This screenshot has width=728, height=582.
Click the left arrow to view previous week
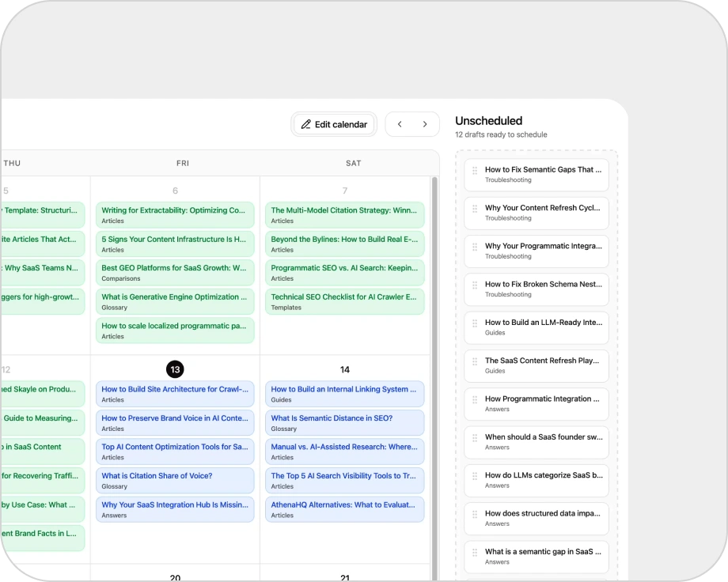click(400, 124)
